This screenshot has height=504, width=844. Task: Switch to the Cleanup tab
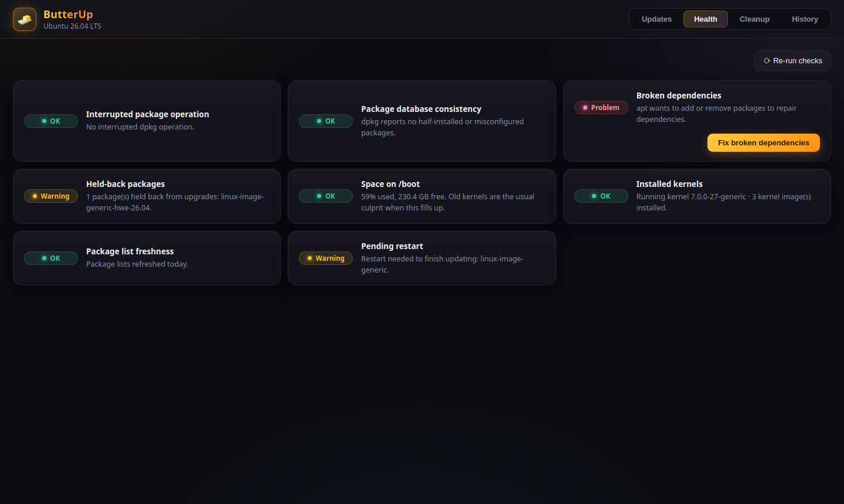pyautogui.click(x=754, y=19)
